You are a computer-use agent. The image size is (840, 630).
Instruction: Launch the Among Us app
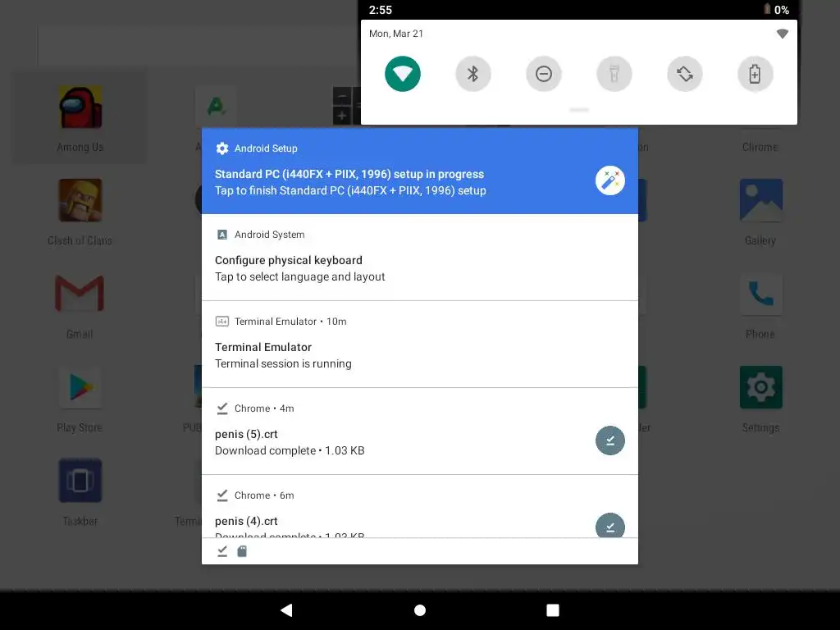[x=80, y=118]
